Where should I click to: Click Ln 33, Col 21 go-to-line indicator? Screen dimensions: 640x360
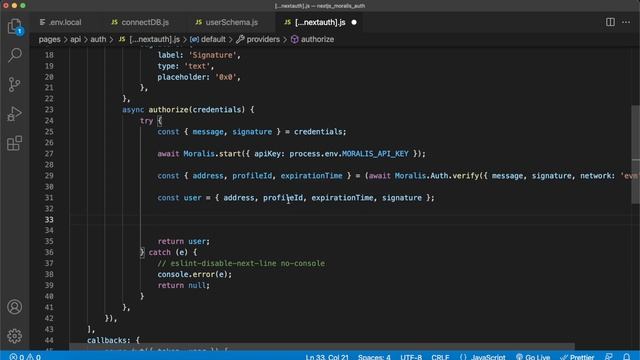[327, 357]
